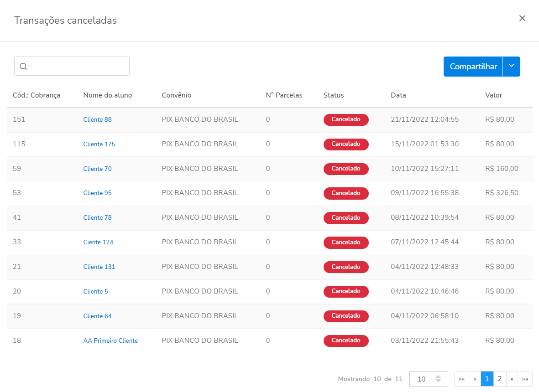This screenshot has width=539, height=392.
Task: Sort by Cód.: Cobrança column header
Action: (x=37, y=95)
